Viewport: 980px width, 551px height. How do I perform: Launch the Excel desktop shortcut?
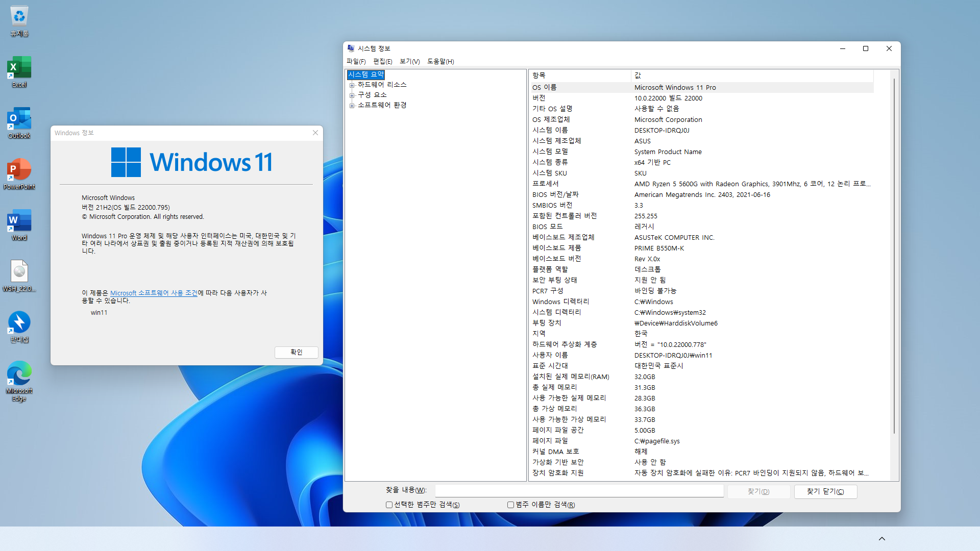coord(19,72)
